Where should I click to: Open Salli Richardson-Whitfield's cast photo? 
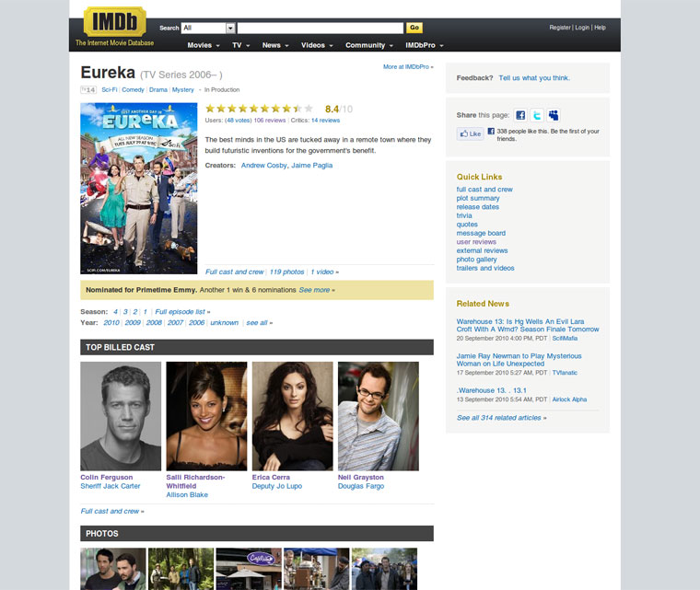click(206, 416)
